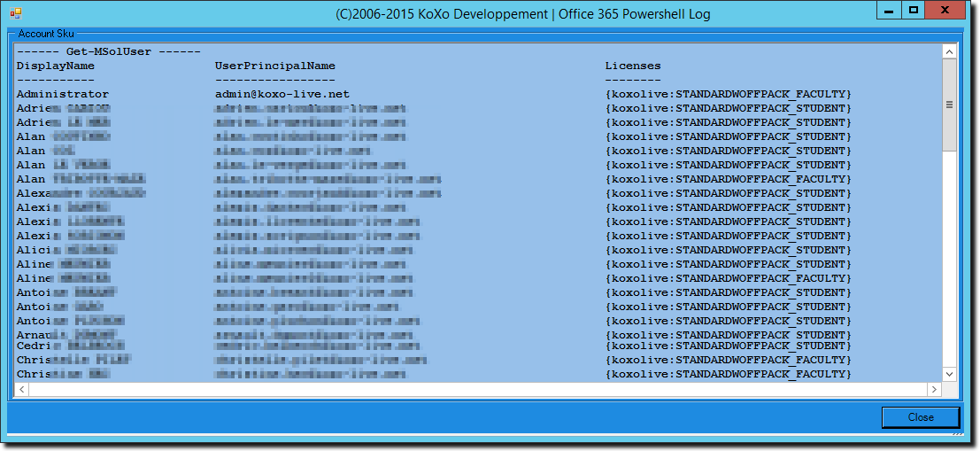The width and height of the screenshot is (980, 451).
Task: Maximize the Office 365 Powershell Log window
Action: pos(913,11)
